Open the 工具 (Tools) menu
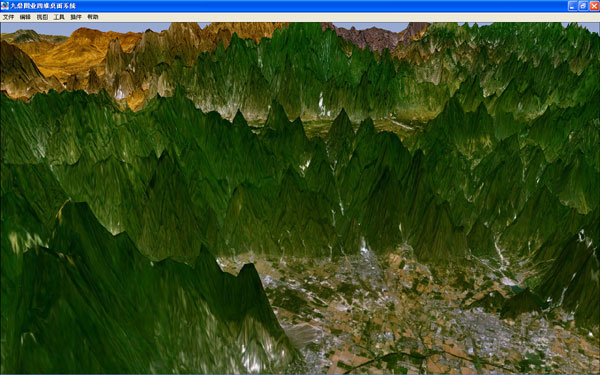The height and width of the screenshot is (375, 600). pos(59,17)
